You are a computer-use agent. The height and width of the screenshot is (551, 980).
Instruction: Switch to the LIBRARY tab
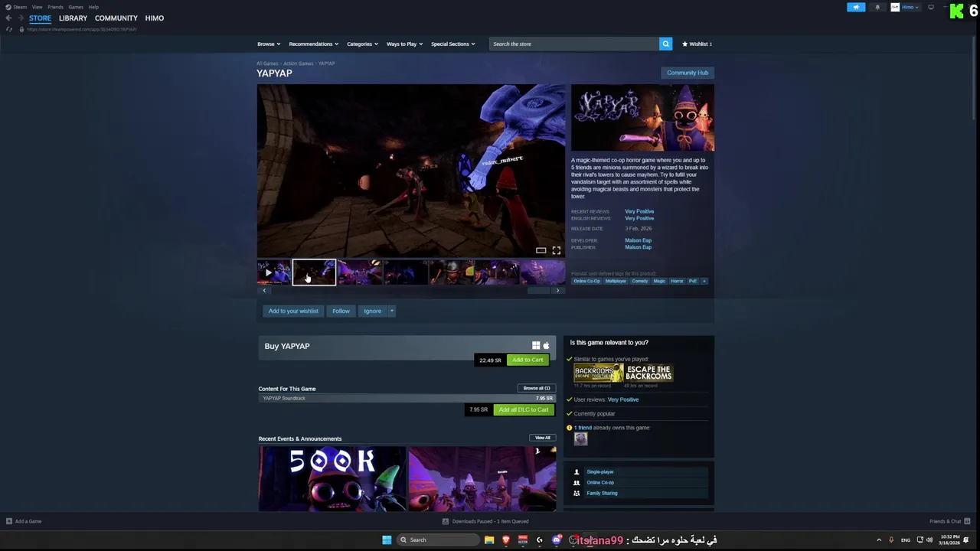coord(73,18)
